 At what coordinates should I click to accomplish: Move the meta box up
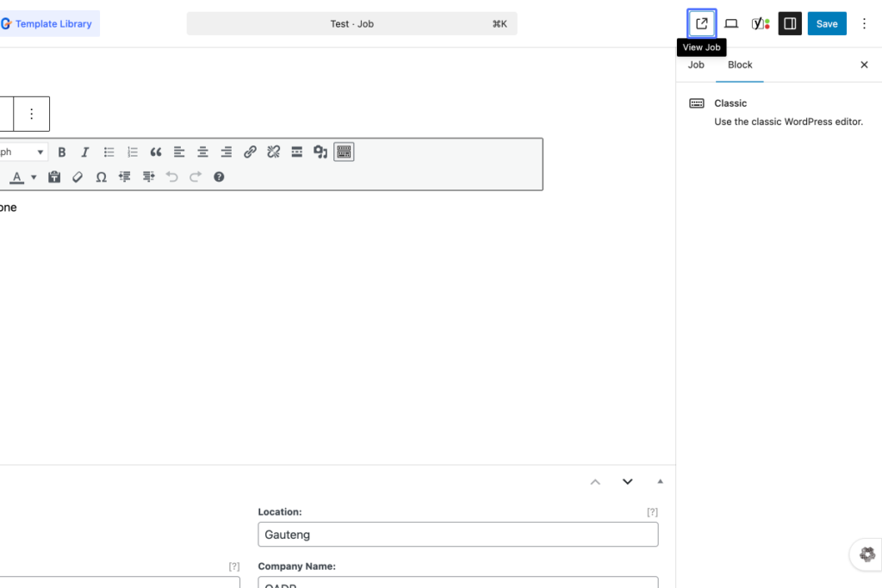tap(595, 482)
